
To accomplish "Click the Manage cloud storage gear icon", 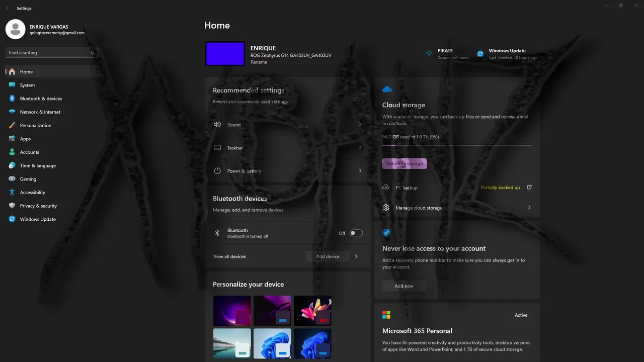I will click(386, 208).
